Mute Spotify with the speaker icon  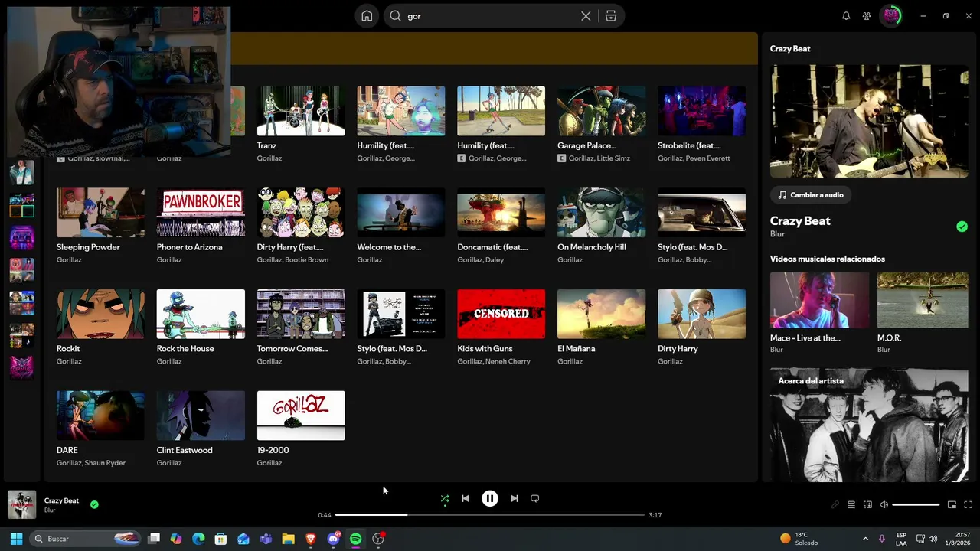[884, 505]
